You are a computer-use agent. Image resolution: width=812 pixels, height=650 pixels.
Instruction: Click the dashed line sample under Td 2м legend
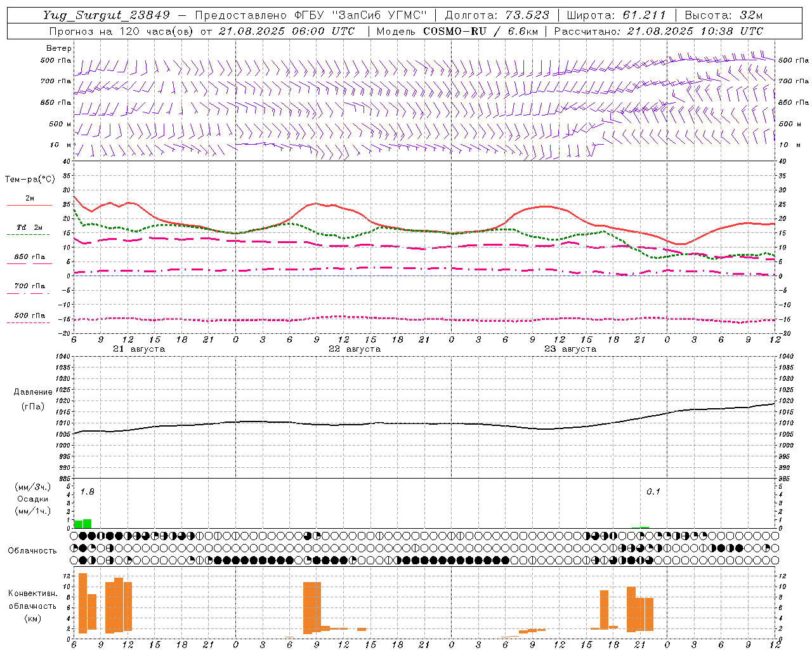29,235
